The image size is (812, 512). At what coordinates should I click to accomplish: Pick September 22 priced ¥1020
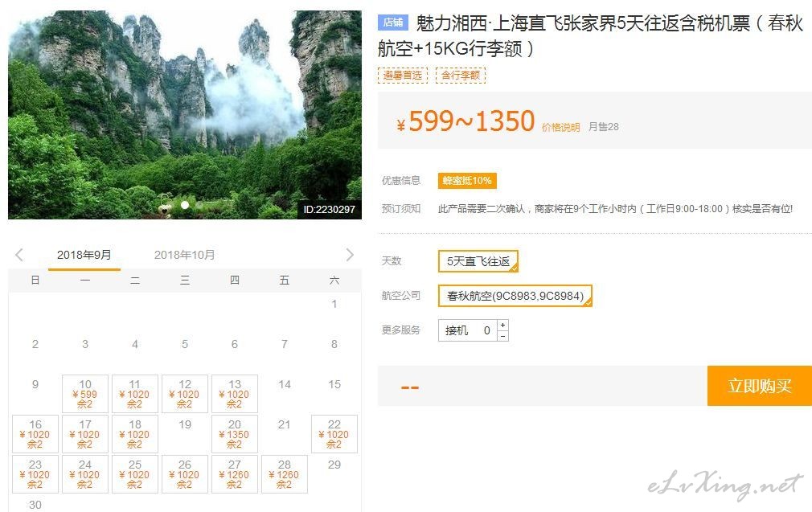tap(334, 434)
